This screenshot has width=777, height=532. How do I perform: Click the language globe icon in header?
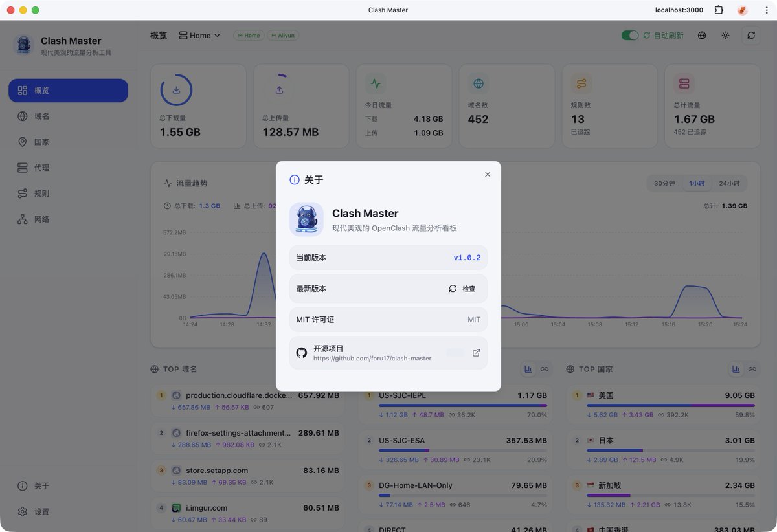point(702,36)
